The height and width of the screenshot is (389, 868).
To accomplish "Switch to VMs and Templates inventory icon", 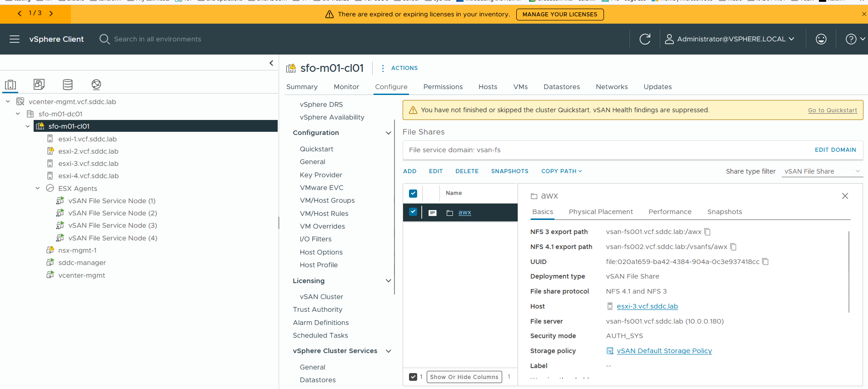I will (x=39, y=85).
